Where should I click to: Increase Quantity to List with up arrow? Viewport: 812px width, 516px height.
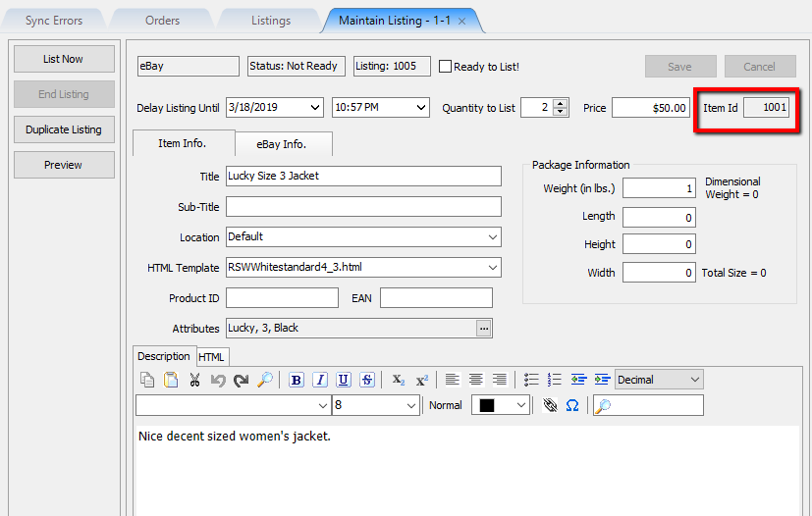pos(560,104)
